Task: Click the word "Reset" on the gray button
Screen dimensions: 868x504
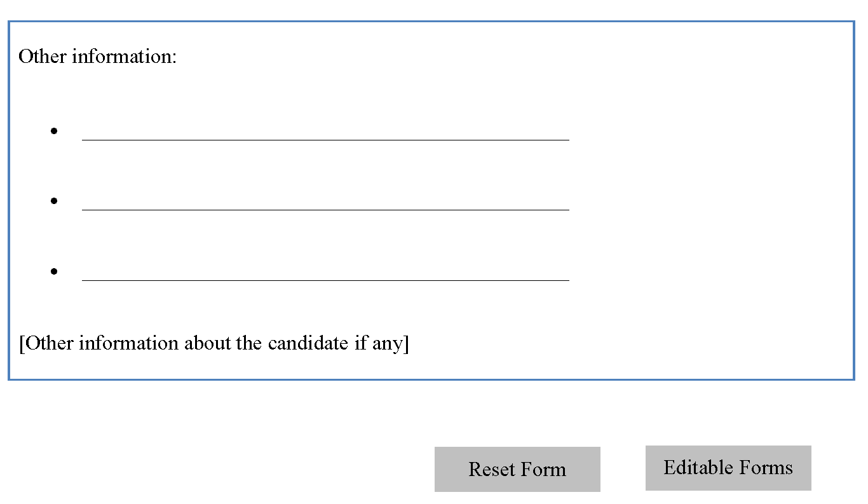Action: coord(492,469)
